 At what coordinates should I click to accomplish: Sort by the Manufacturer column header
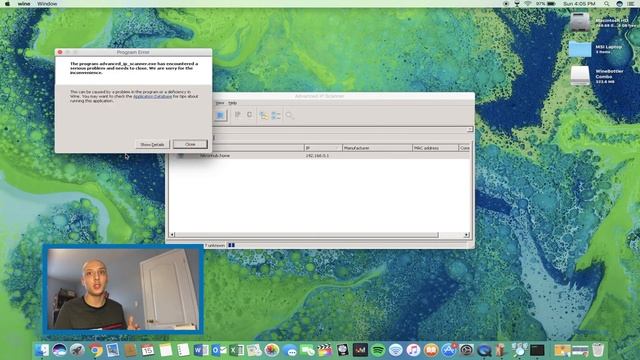tap(377, 148)
